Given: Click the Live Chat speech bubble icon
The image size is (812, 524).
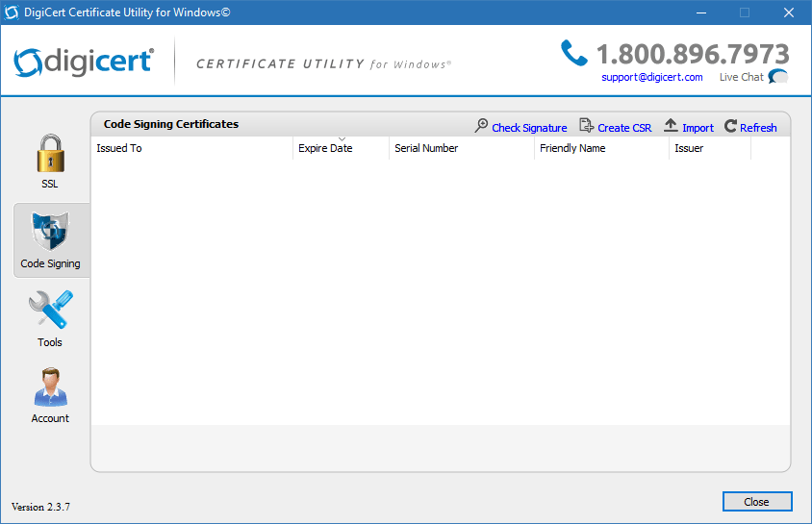Looking at the screenshot, I should [x=777, y=77].
